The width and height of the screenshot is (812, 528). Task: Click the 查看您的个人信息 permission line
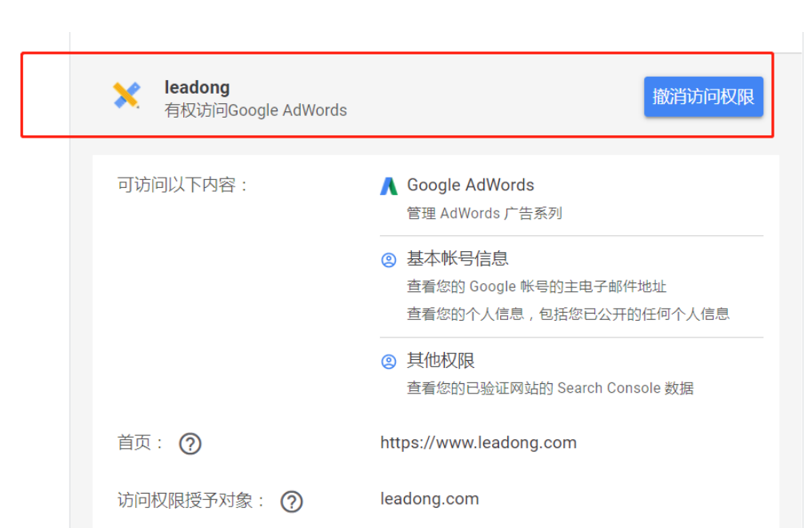point(568,314)
